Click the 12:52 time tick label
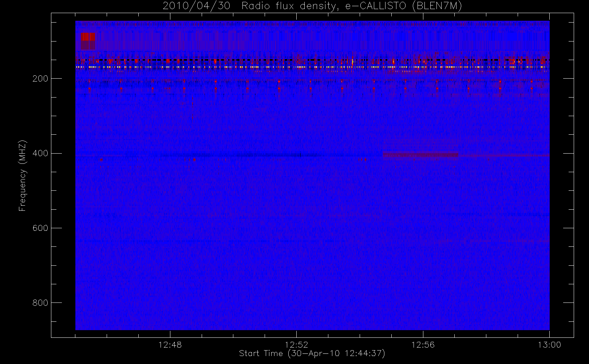589x364 pixels. click(296, 345)
